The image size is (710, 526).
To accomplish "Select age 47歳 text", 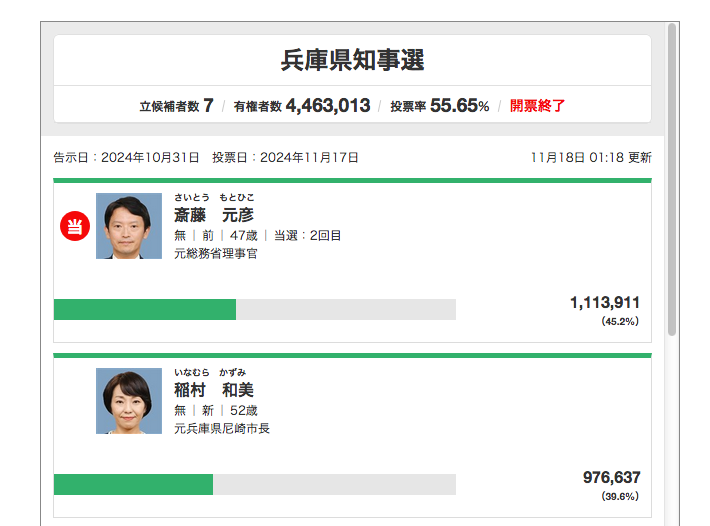I will (244, 235).
